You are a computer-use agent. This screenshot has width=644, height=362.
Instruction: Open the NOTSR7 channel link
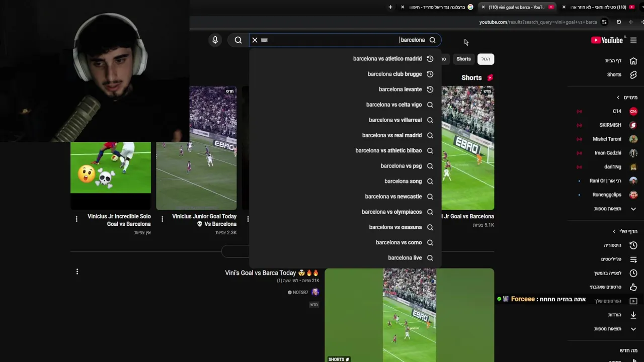300,292
